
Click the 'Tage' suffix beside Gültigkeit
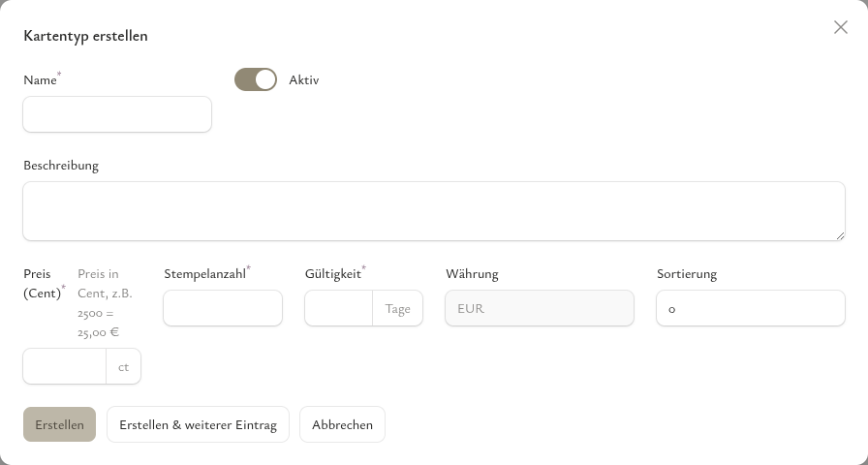tap(397, 309)
